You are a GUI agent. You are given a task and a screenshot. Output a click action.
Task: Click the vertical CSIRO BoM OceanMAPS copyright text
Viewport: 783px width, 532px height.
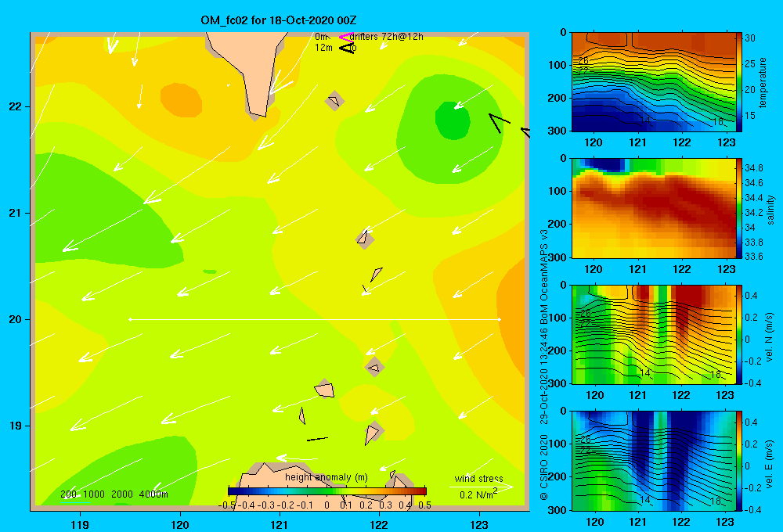(544, 365)
